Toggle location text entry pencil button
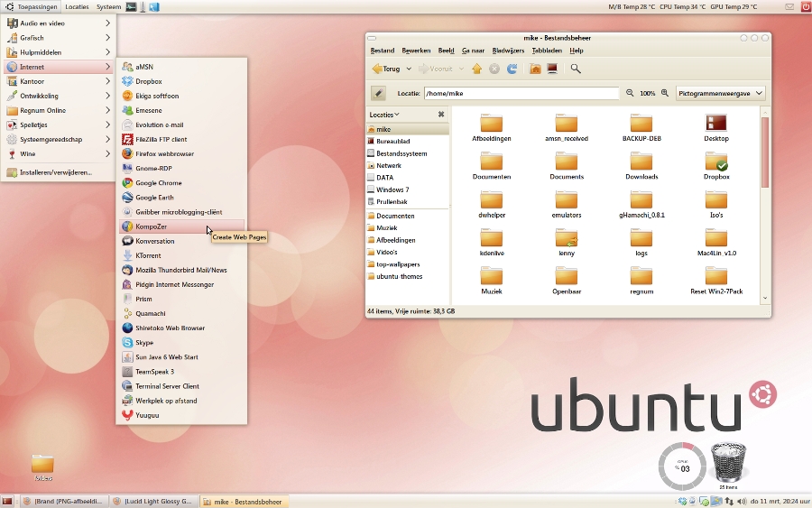The width and height of the screenshot is (812, 508). tap(379, 93)
